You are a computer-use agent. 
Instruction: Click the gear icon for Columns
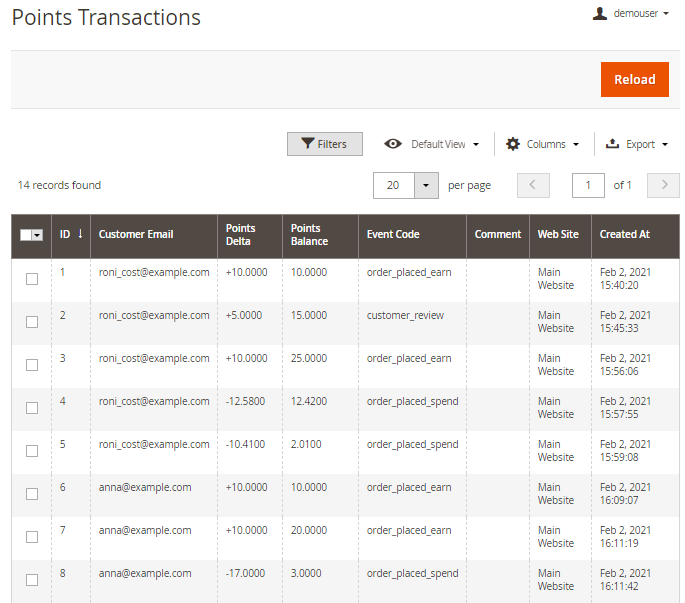513,144
